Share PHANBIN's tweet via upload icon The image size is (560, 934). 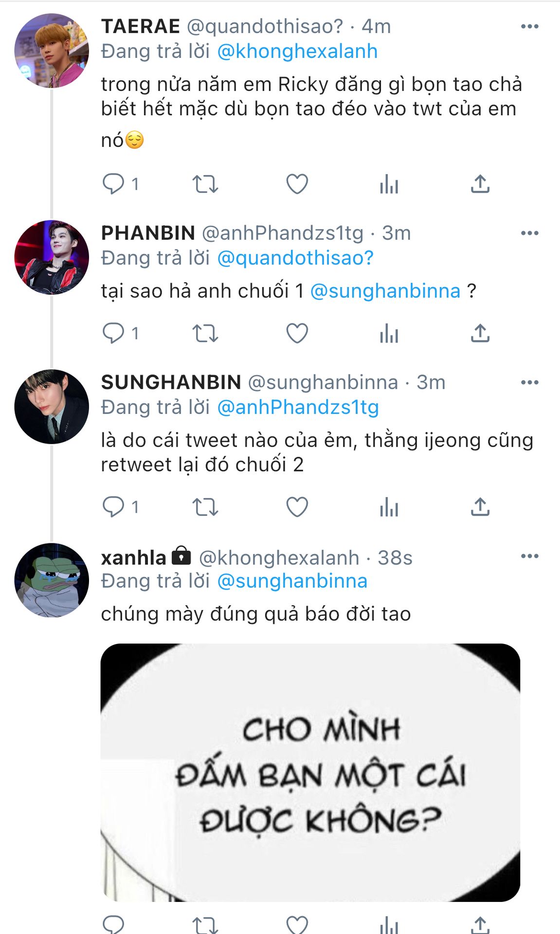coord(480,333)
